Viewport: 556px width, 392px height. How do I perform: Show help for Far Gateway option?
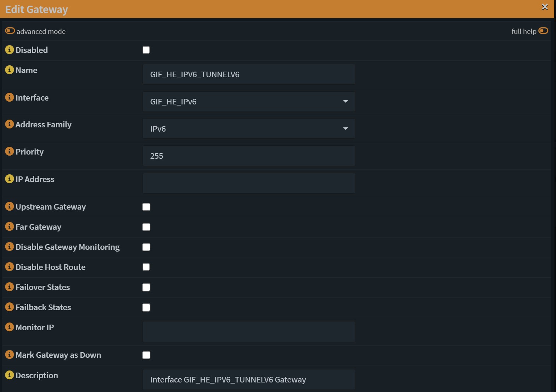point(10,227)
